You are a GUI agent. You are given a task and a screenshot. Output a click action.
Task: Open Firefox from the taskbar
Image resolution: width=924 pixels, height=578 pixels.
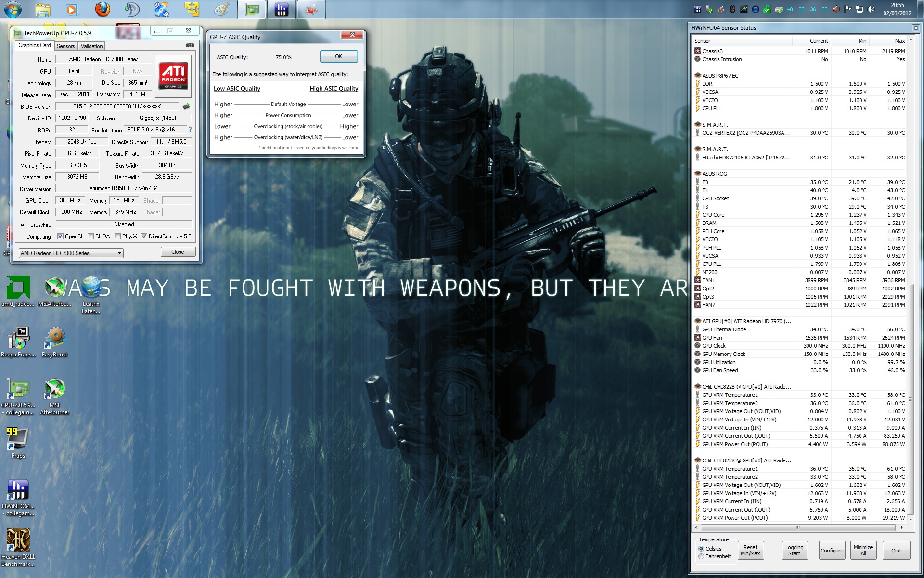102,9
